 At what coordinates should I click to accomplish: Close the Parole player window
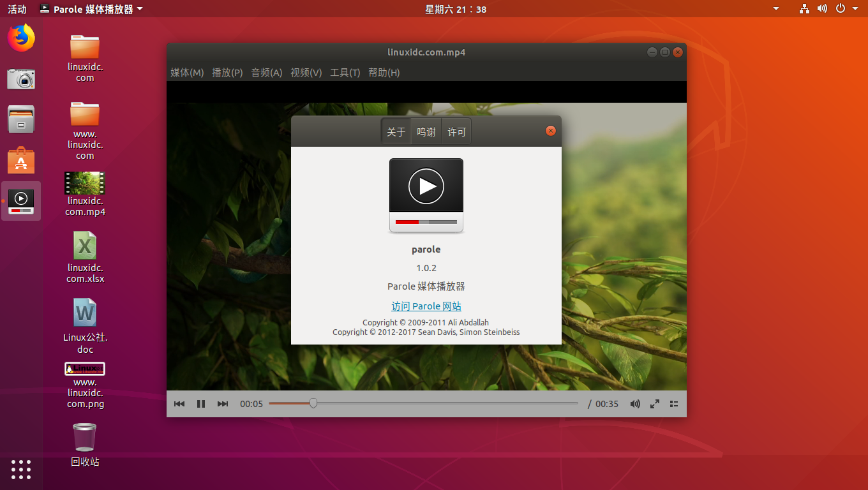[678, 52]
